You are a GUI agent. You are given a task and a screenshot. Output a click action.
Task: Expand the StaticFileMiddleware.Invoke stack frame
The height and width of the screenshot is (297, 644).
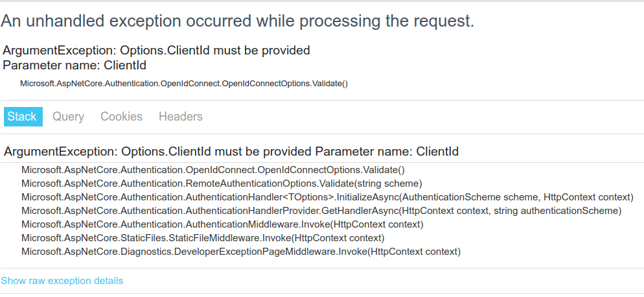(x=202, y=238)
